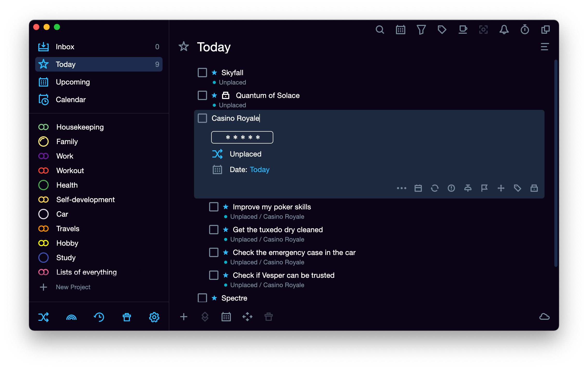
Task: Click the cloud sync icon
Action: pos(544,317)
